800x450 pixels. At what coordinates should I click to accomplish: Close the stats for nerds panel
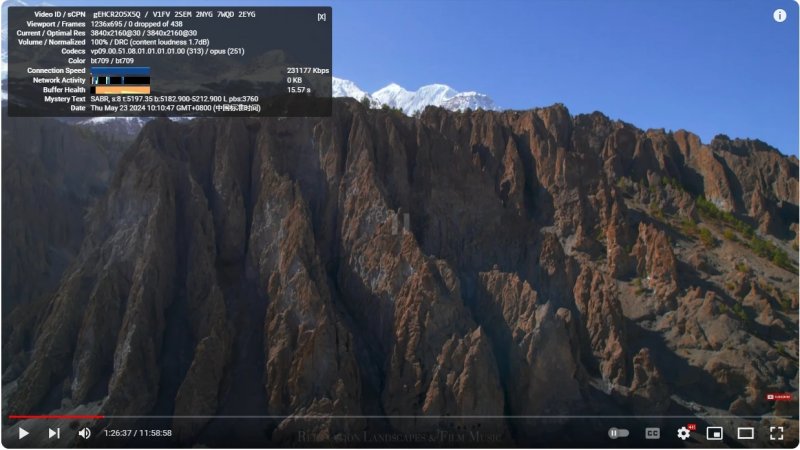pyautogui.click(x=321, y=17)
